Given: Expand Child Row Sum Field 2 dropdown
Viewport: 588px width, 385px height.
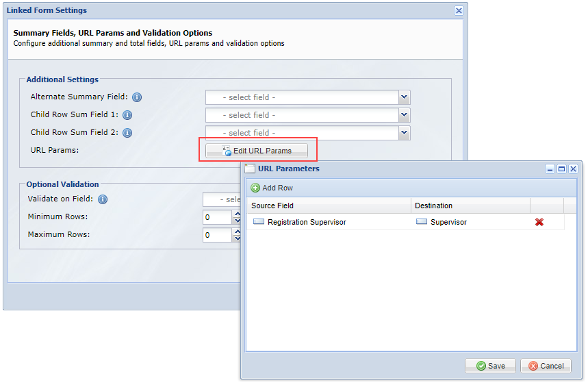Looking at the screenshot, I should tap(404, 132).
